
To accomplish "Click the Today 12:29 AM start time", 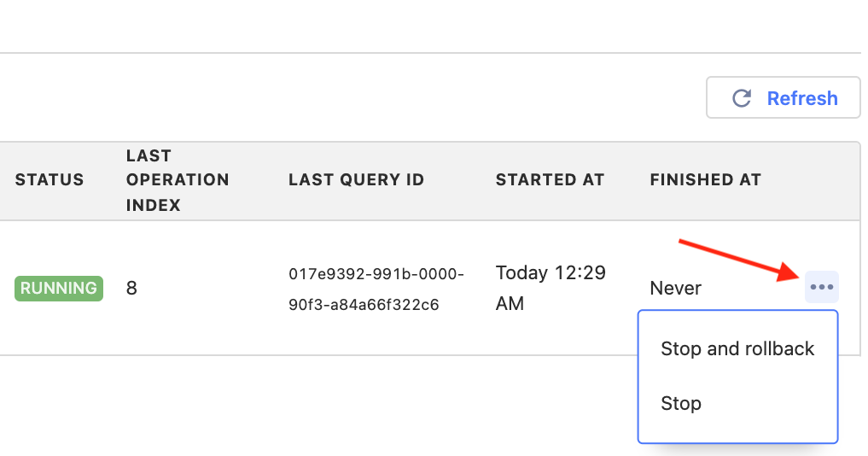I will [x=551, y=288].
